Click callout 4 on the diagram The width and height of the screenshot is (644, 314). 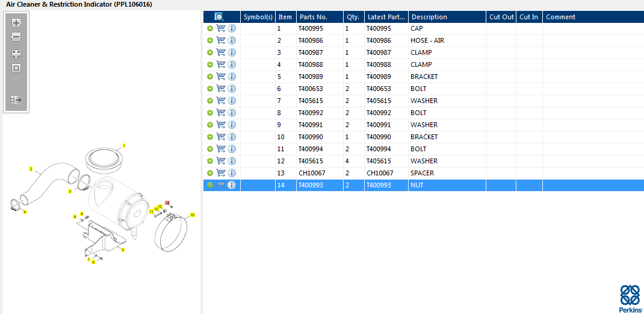click(25, 212)
